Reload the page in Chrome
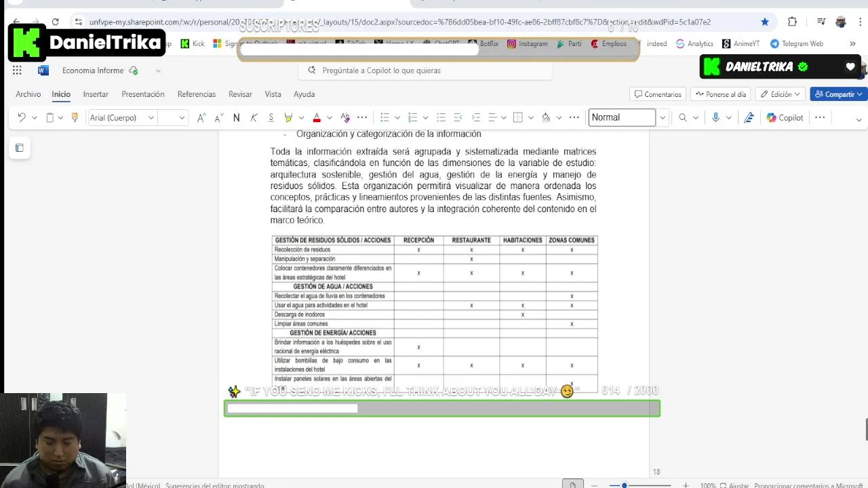The height and width of the screenshot is (488, 868). 55,22
